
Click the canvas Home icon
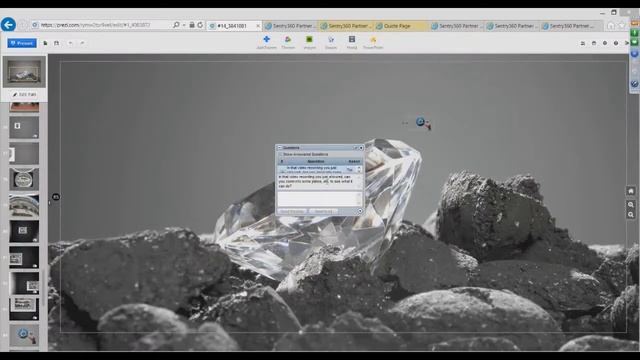click(631, 191)
